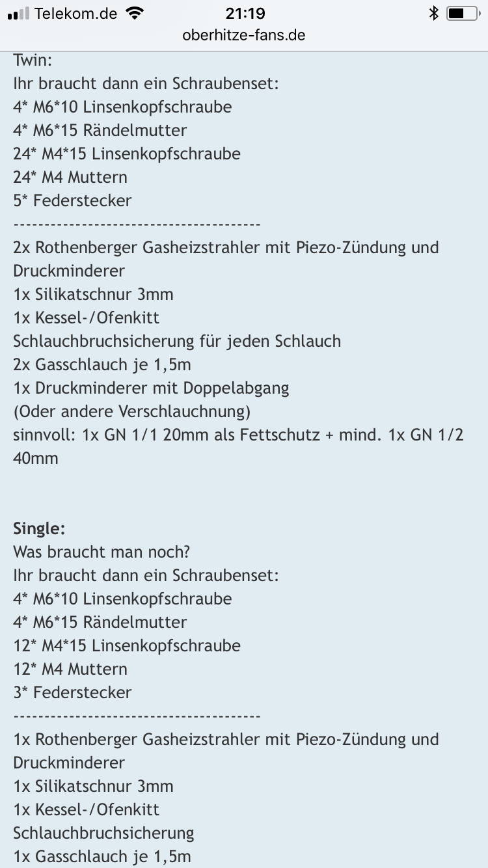Tap 'Was braucht man noch?' text
Screen dimensions: 488x868
click(x=101, y=552)
